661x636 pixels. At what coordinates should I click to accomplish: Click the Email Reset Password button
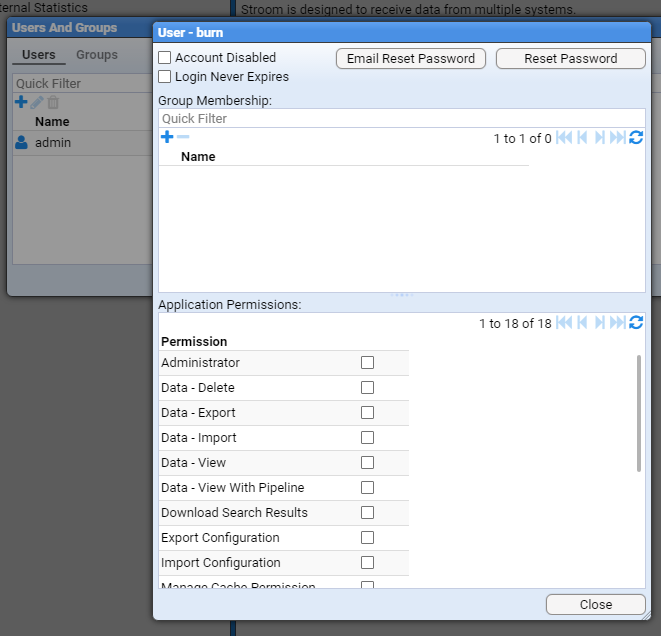[411, 59]
